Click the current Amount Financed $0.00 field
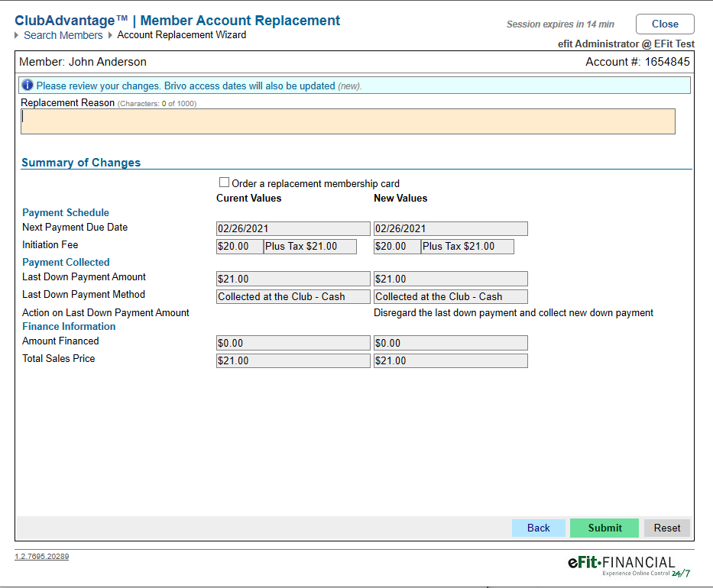The image size is (713, 588). click(x=293, y=343)
